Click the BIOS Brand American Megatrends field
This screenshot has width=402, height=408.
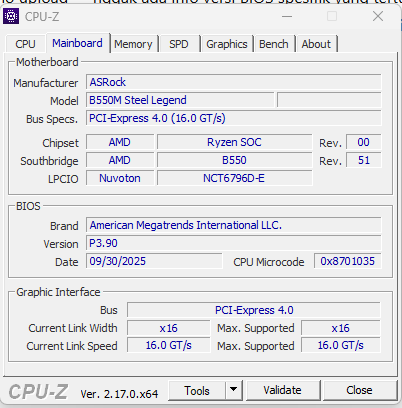(x=233, y=225)
